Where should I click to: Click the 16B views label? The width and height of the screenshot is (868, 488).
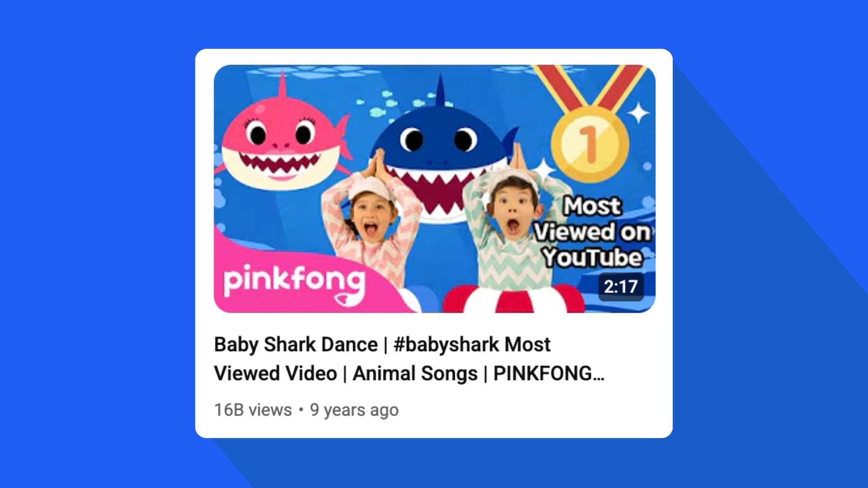(253, 410)
